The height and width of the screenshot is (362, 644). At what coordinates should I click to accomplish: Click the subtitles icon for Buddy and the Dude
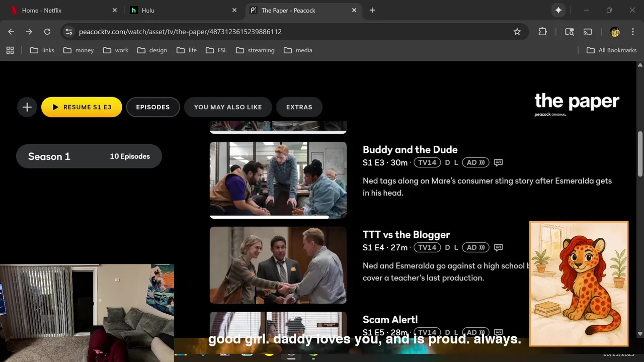[499, 162]
